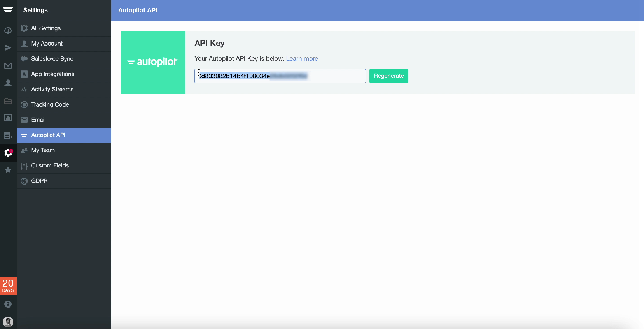Open the user avatar at bottom left
The image size is (644, 329).
(8, 322)
